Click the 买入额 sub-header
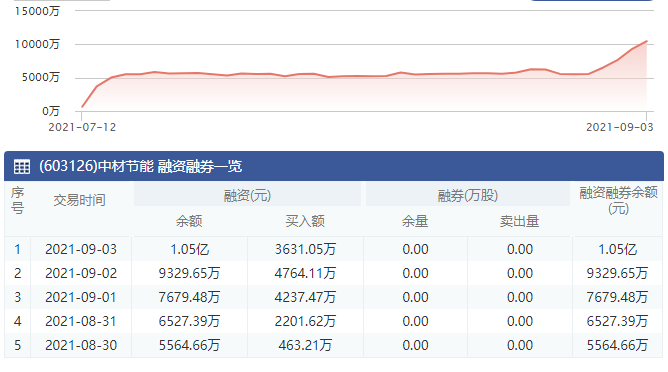This screenshot has width=668, height=372. point(305,221)
